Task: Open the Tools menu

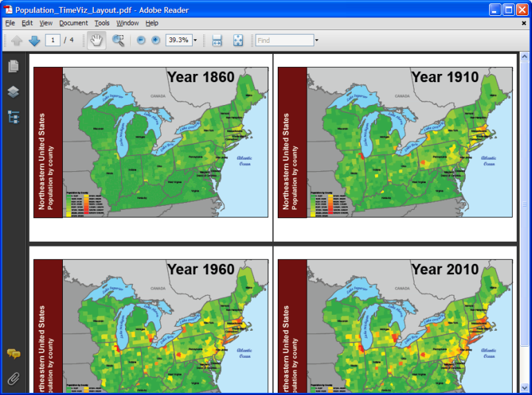Action: [102, 23]
